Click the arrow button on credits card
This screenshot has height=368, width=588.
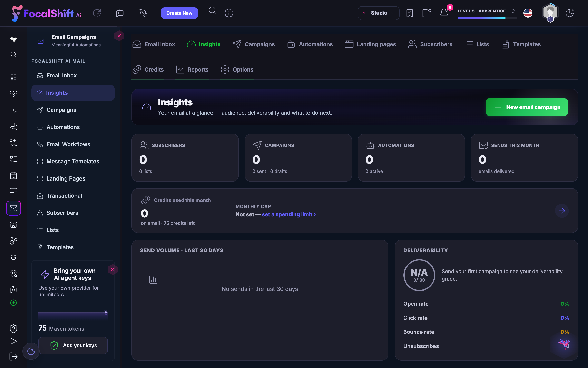coord(561,211)
